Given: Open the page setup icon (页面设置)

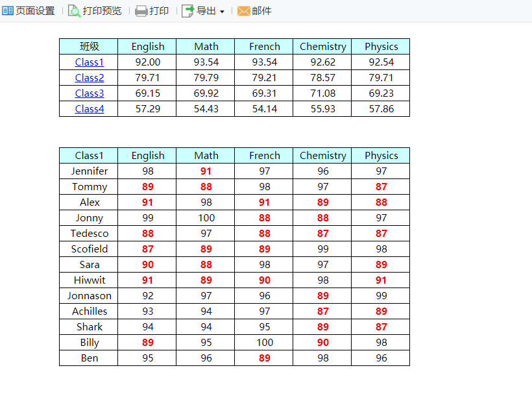Looking at the screenshot, I should [8, 11].
